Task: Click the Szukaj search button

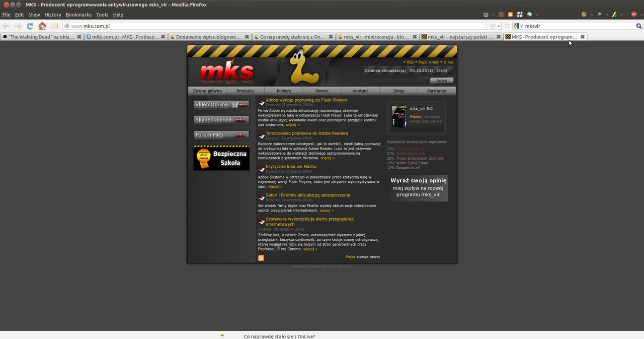Action: click(x=442, y=80)
